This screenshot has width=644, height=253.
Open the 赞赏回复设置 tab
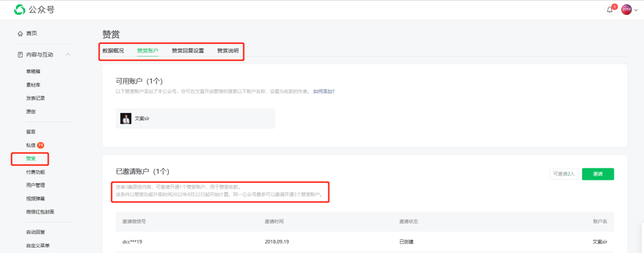tap(188, 51)
